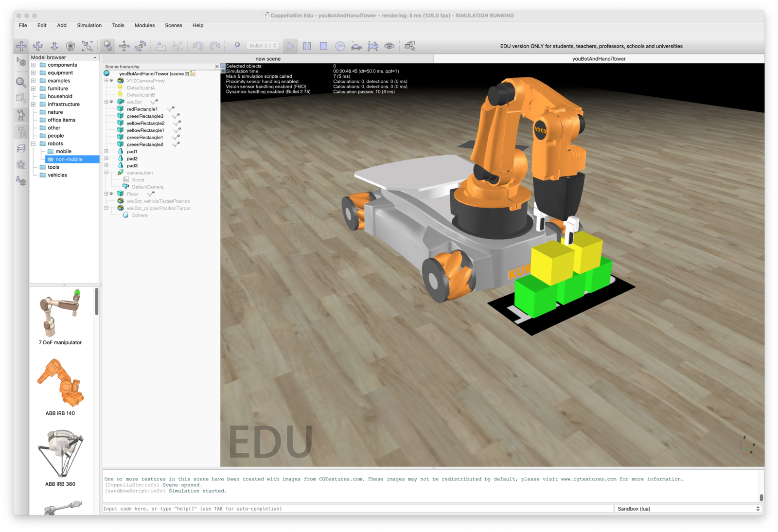The image size is (778, 532).
Task: Switch to the new scene tab
Action: point(268,59)
